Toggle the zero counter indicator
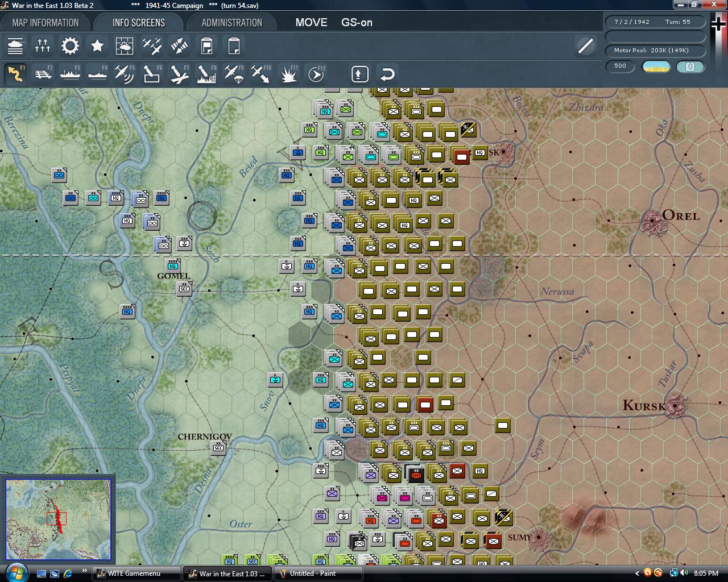Image resolution: width=728 pixels, height=582 pixels. coord(690,66)
